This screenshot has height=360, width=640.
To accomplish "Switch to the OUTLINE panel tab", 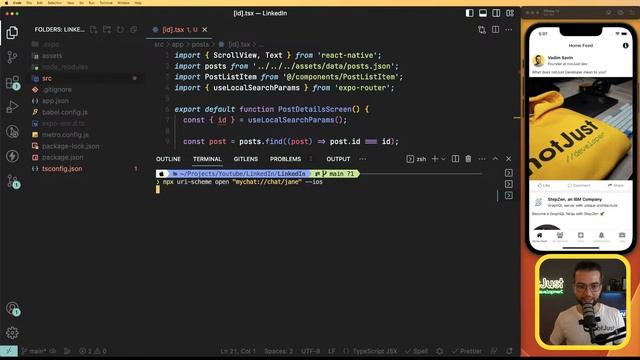I will (168, 159).
